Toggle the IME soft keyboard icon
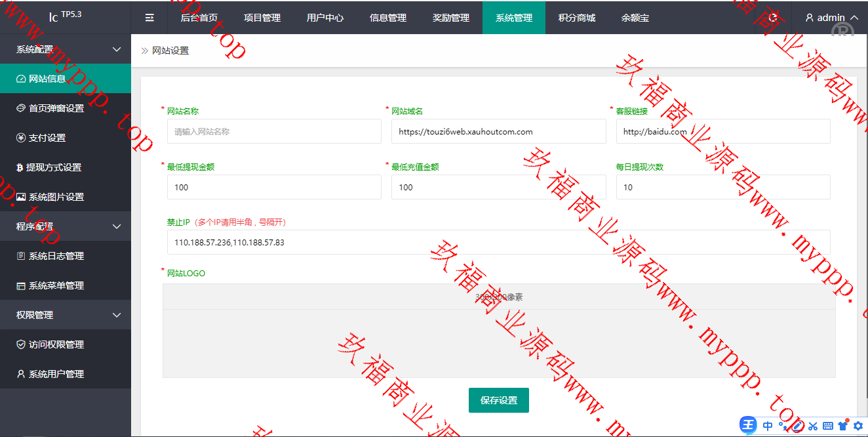The width and height of the screenshot is (868, 437). click(x=828, y=426)
